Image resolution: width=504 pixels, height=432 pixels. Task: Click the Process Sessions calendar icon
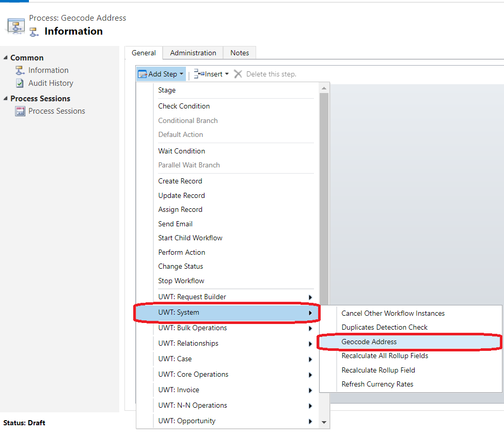(20, 111)
